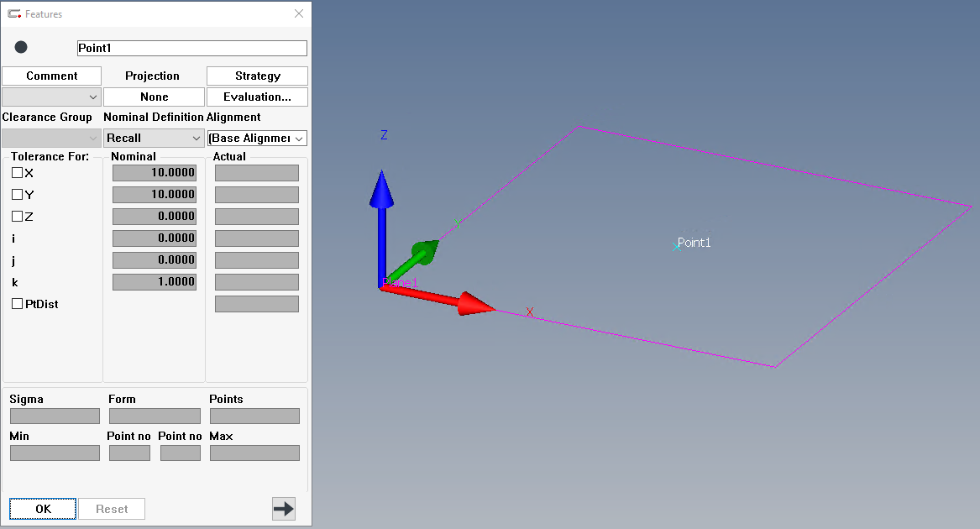Confirm with the OK button
Image resolution: width=980 pixels, height=529 pixels.
(43, 509)
